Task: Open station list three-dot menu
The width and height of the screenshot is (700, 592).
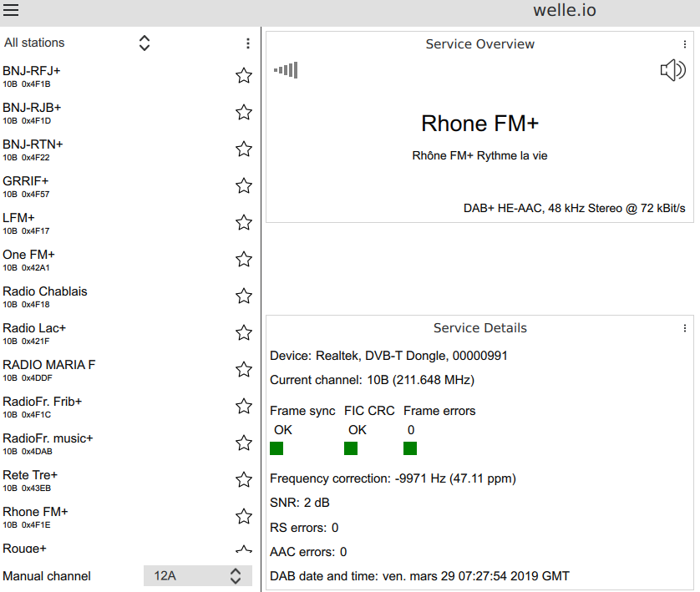Action: [x=248, y=43]
